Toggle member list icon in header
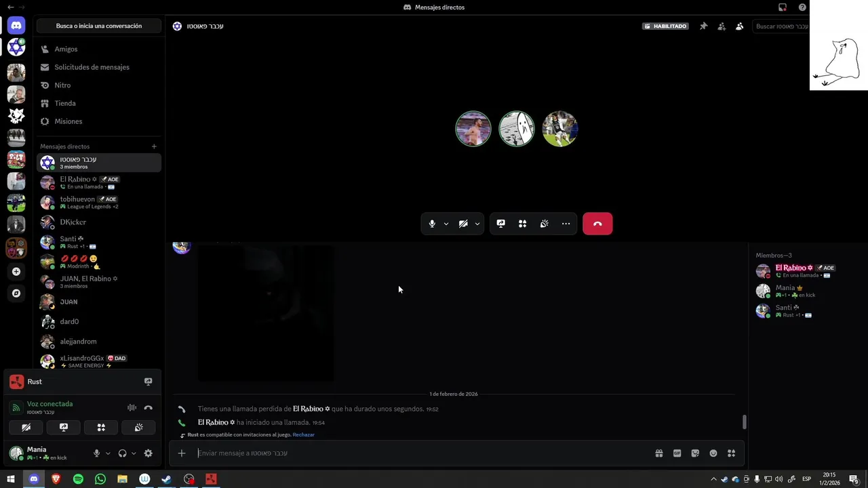This screenshot has width=868, height=488. click(740, 26)
